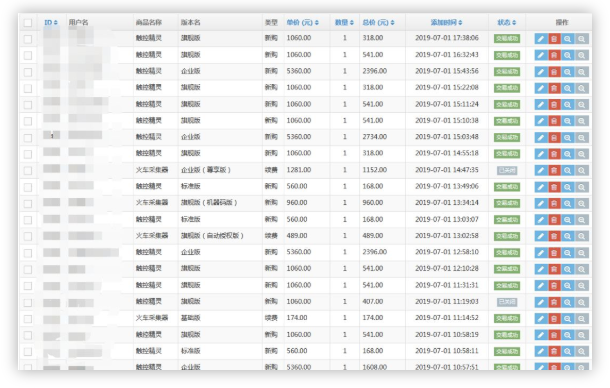The width and height of the screenshot is (610, 388).
Task: Click 火车采集器 in the 11:14:52 row
Action: tap(152, 318)
